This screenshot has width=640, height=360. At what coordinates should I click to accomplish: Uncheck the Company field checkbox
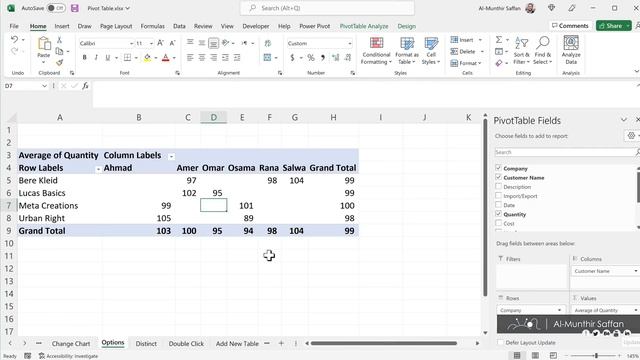(498, 168)
